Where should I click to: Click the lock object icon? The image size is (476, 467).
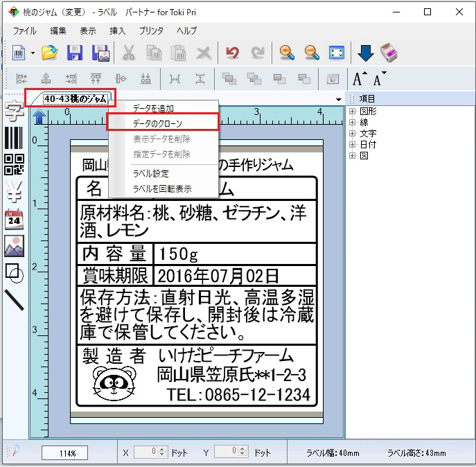pos(333,79)
